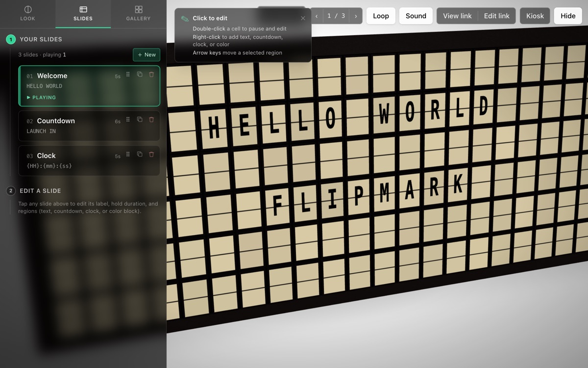Toggle Loop playback
Viewport: 588px width, 368px height.
[381, 16]
